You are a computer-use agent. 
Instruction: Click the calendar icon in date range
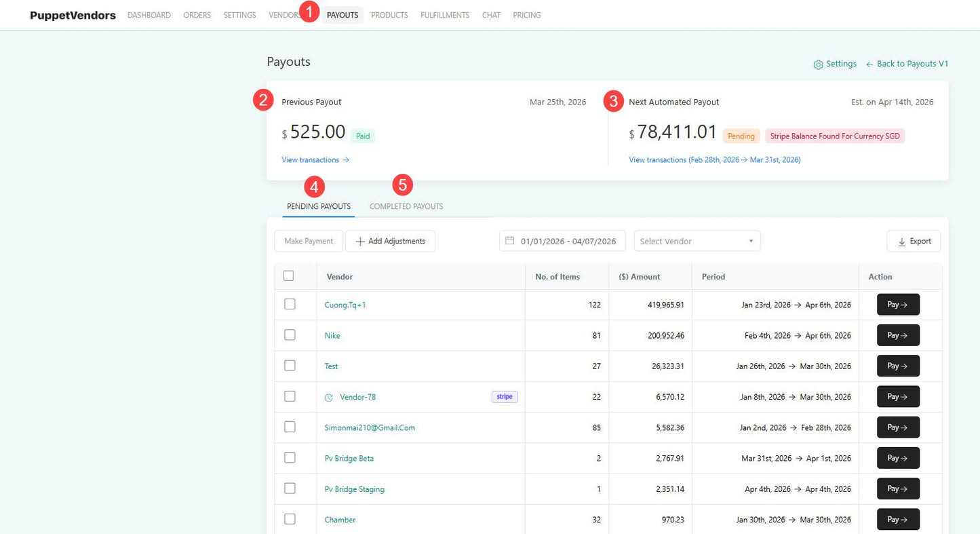point(510,241)
